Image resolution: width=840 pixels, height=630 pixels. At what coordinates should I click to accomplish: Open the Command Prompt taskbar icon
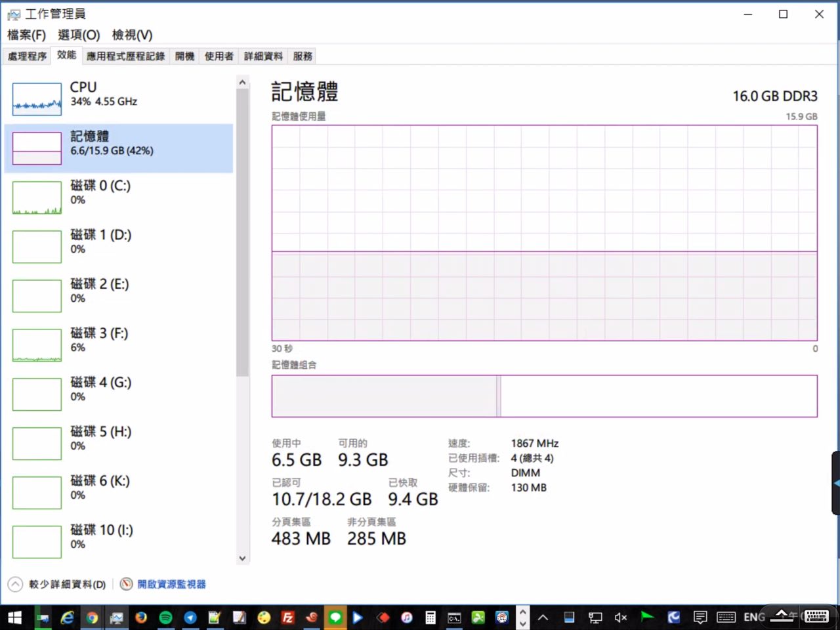point(454,618)
